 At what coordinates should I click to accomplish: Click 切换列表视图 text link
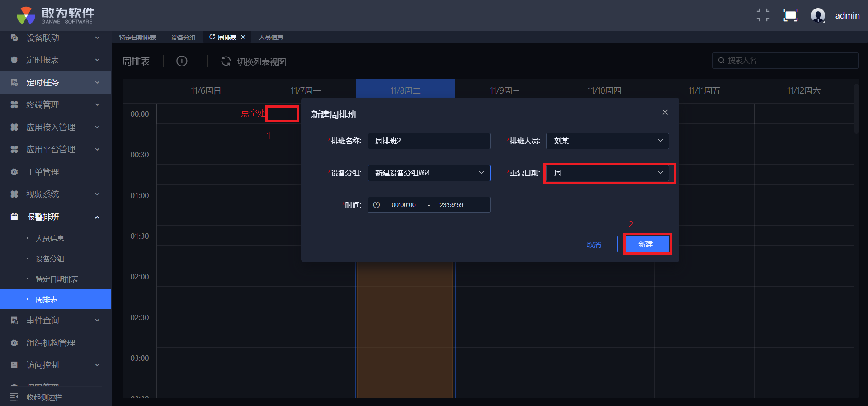pos(261,61)
